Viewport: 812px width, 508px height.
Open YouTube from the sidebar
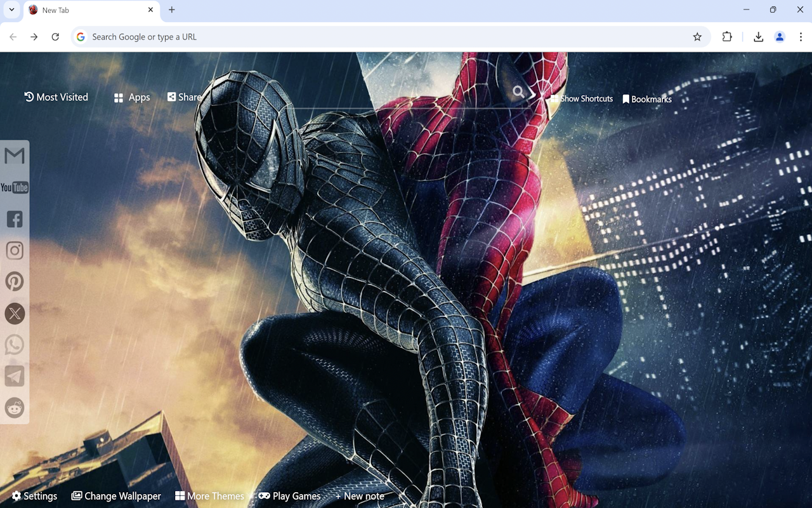(x=14, y=187)
